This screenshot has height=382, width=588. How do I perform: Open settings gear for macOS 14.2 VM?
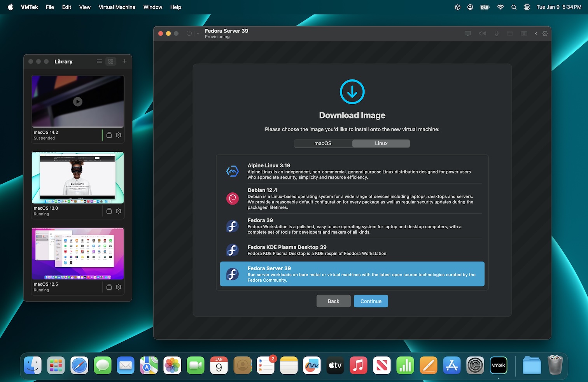[x=119, y=135]
